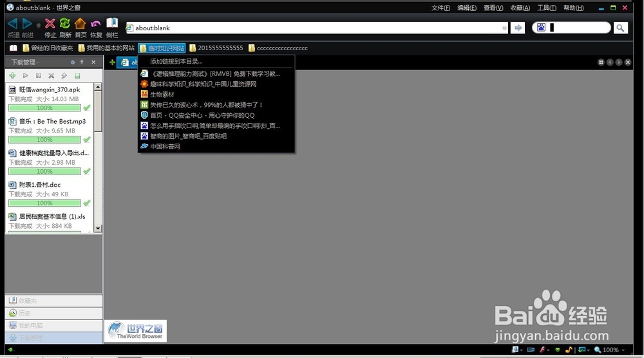Open the cccccccccccccccc bookmark folder
644x358 pixels.
pos(278,48)
